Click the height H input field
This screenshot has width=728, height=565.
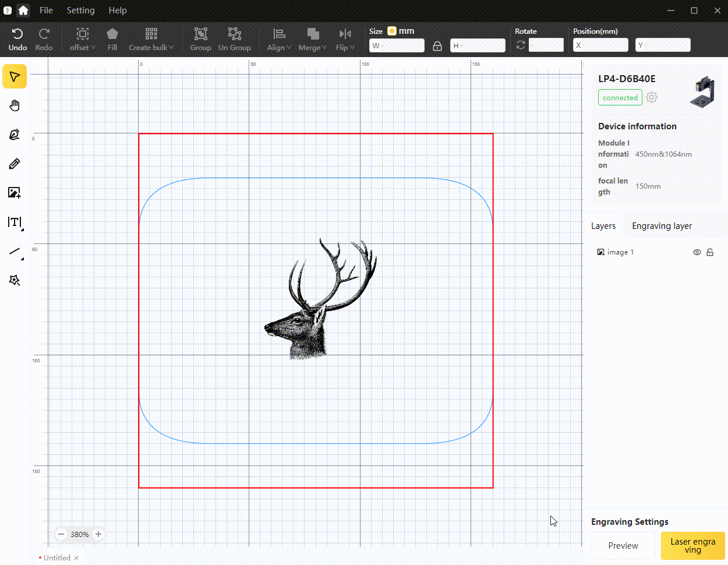click(x=478, y=45)
